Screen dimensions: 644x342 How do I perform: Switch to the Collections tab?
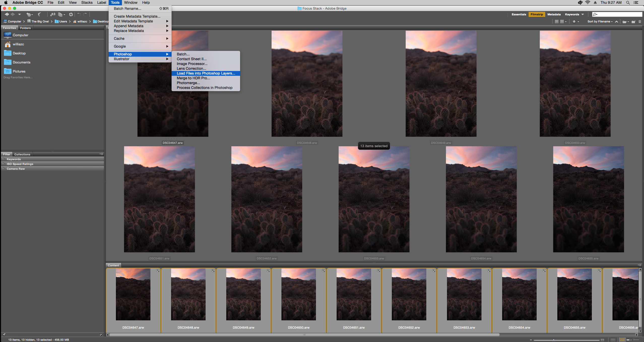tap(22, 154)
